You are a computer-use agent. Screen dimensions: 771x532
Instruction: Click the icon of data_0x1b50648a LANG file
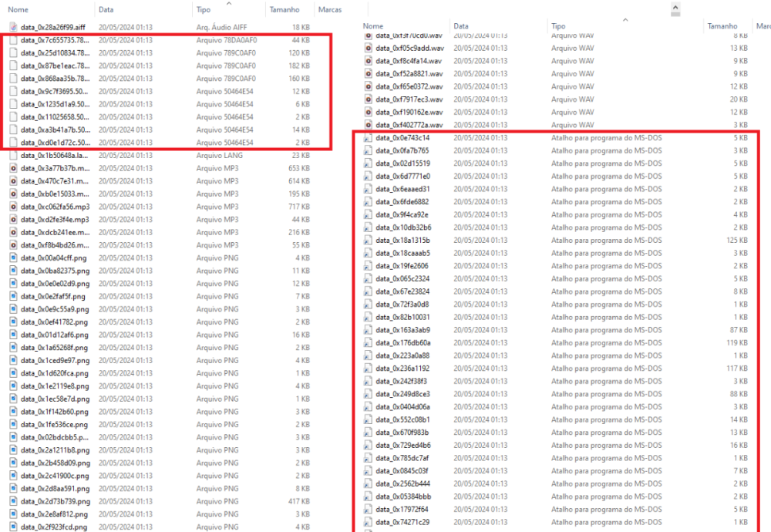14,156
